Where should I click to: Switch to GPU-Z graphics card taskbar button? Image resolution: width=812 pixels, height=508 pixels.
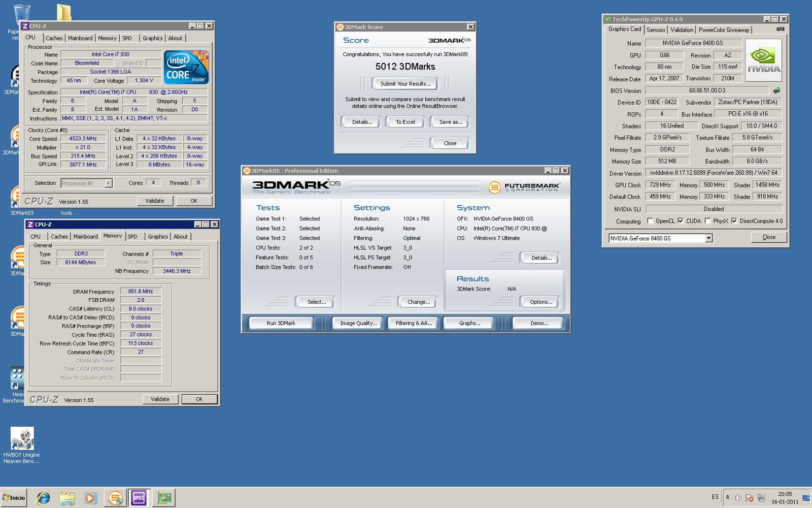click(164, 498)
